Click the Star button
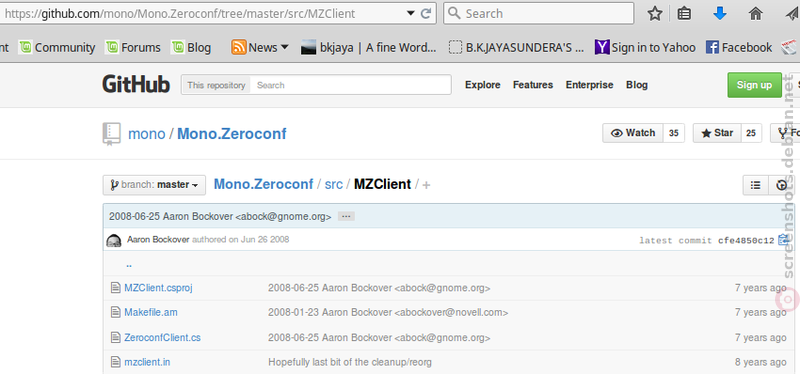Image resolution: width=800 pixels, height=374 pixels. click(717, 133)
